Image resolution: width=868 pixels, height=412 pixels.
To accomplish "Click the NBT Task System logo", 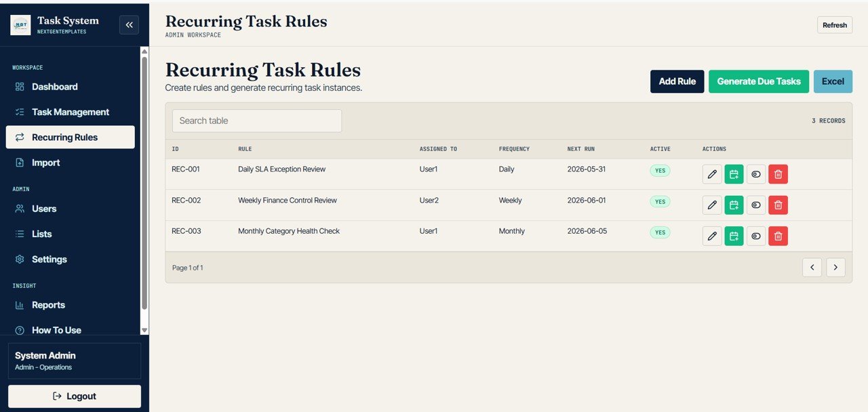I will click(20, 25).
